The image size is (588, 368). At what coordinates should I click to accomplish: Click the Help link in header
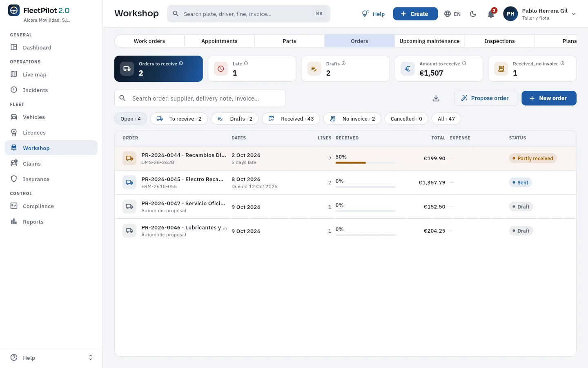tap(373, 14)
